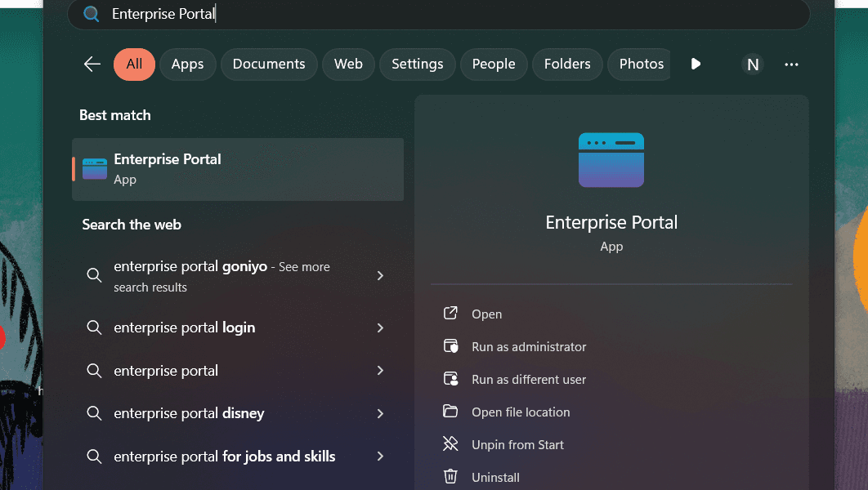Click the Run as different user icon
868x490 pixels.
pyautogui.click(x=450, y=379)
